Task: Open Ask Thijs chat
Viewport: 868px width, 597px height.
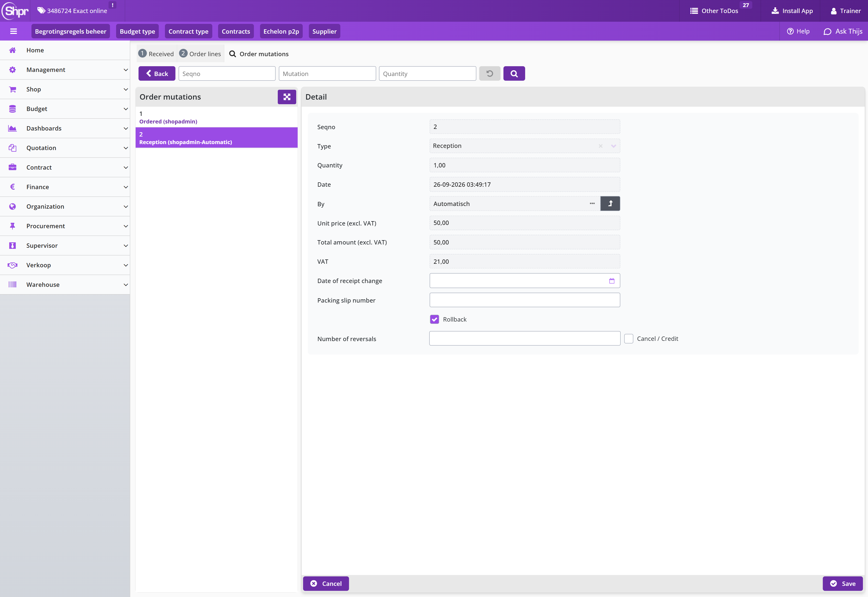Action: coord(843,31)
